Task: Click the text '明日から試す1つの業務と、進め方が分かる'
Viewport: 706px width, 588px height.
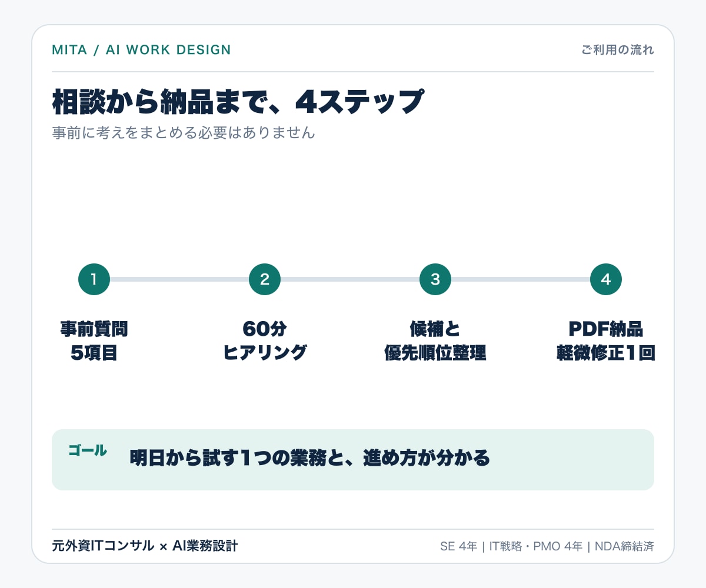Action: [310, 458]
